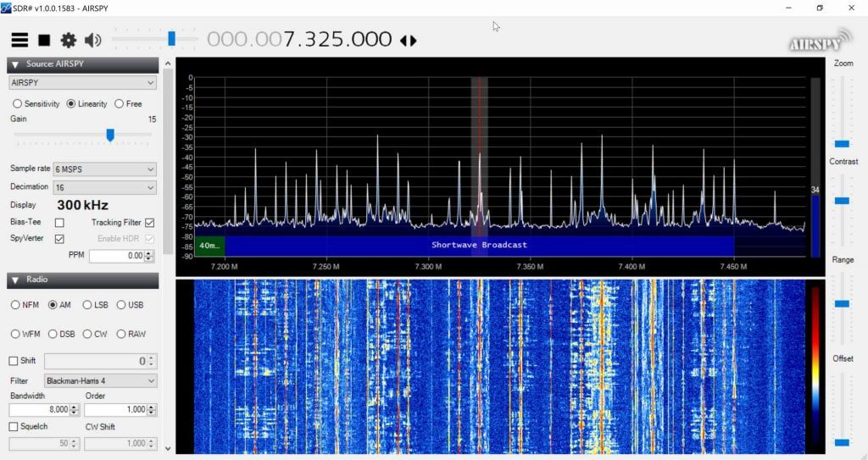
Task: Click the SDR# title bar app icon
Action: click(x=7, y=8)
